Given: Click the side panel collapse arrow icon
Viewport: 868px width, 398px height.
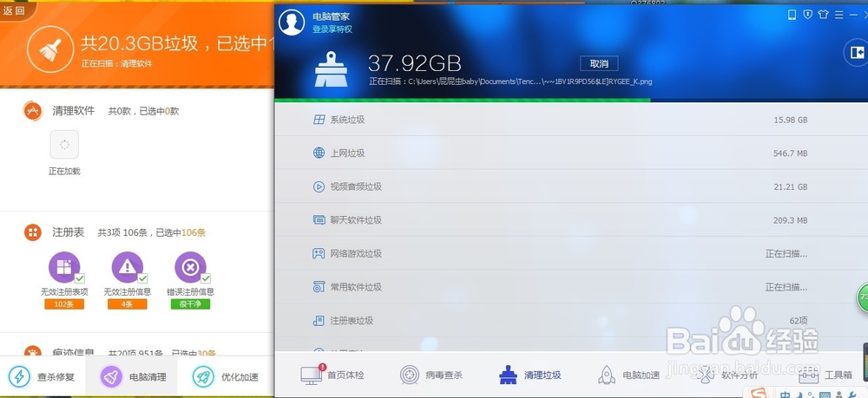Looking at the screenshot, I should (x=858, y=53).
